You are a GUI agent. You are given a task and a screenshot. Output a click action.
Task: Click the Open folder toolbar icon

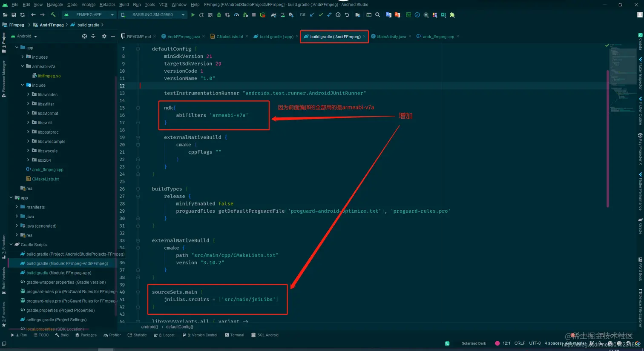[x=5, y=15]
